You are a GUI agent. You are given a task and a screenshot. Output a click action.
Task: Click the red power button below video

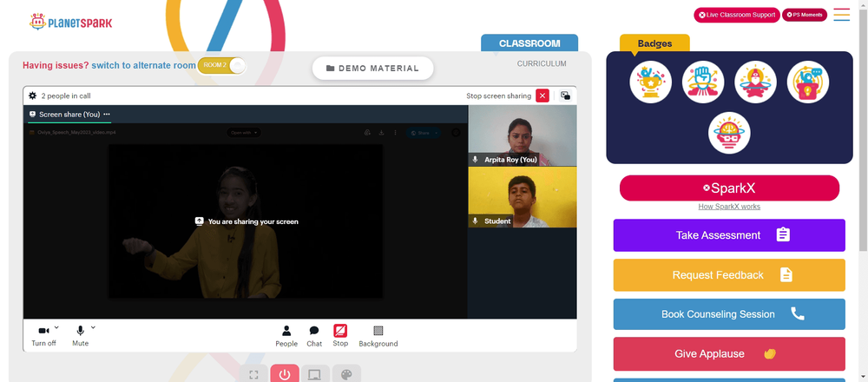[x=285, y=374]
